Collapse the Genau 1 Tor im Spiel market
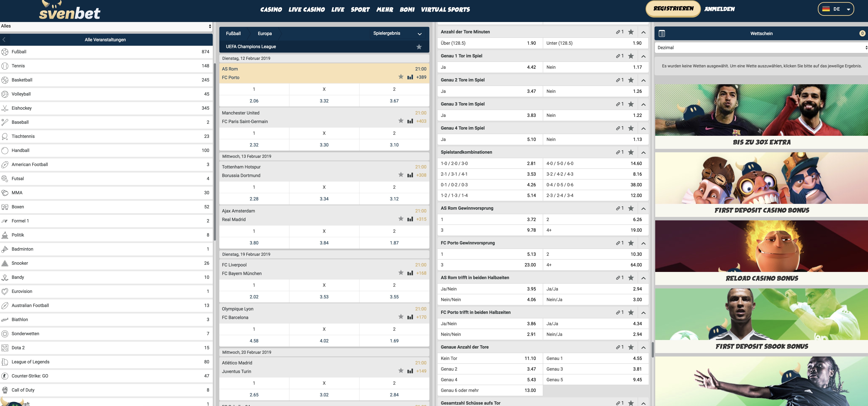868x406 pixels. (644, 56)
